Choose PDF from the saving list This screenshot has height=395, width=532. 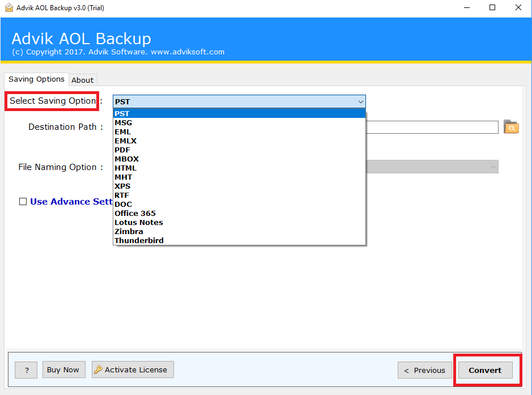239,150
